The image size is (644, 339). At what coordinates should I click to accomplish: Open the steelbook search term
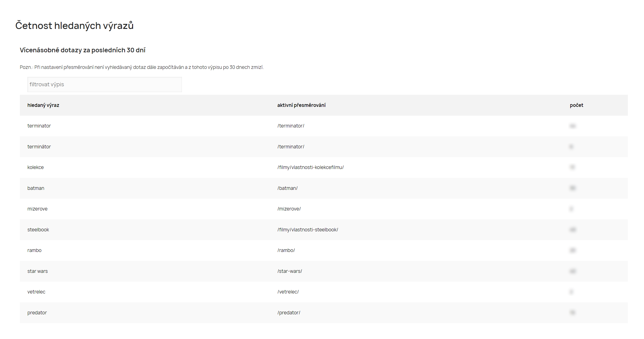pos(38,230)
